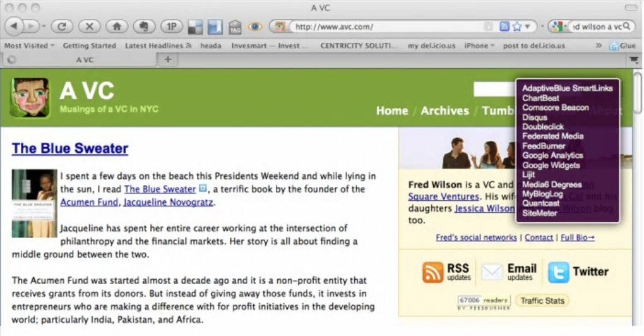Open the address bar history dropdown arrow
The height and width of the screenshot is (336, 644).
click(x=528, y=27)
